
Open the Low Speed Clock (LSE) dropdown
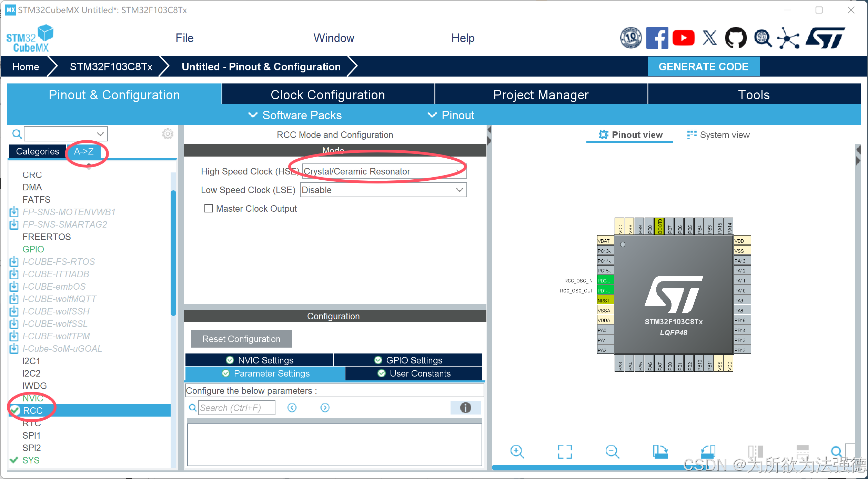[383, 190]
